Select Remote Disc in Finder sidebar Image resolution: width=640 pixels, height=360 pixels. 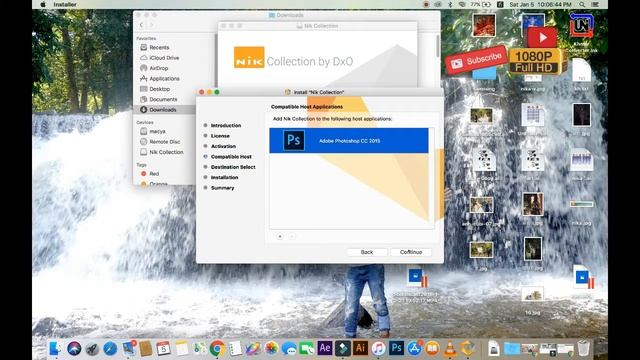pos(164,142)
